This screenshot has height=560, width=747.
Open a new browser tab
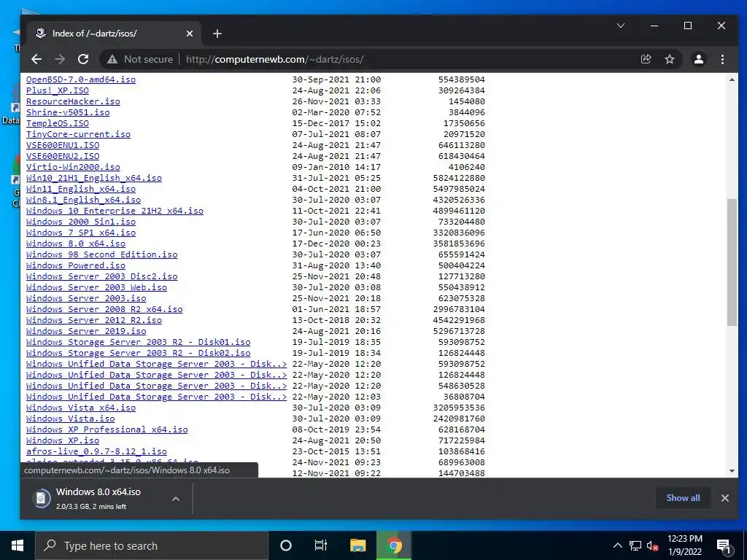tap(217, 34)
